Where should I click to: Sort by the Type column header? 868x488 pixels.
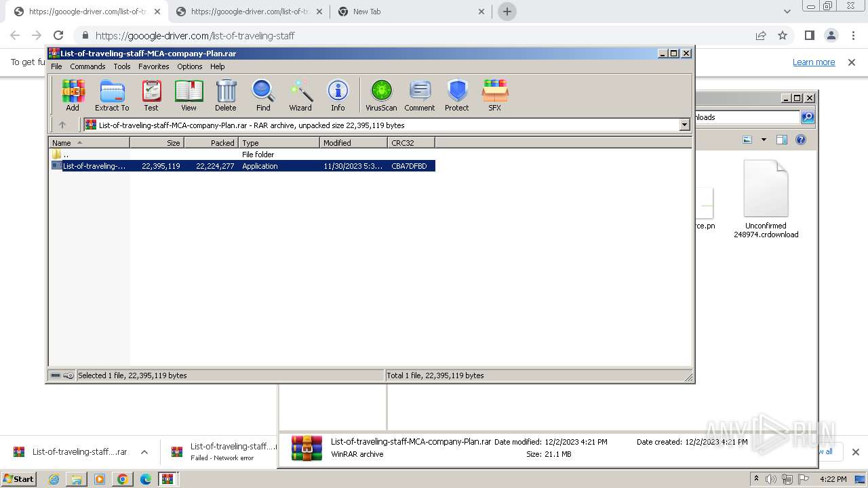(x=279, y=143)
